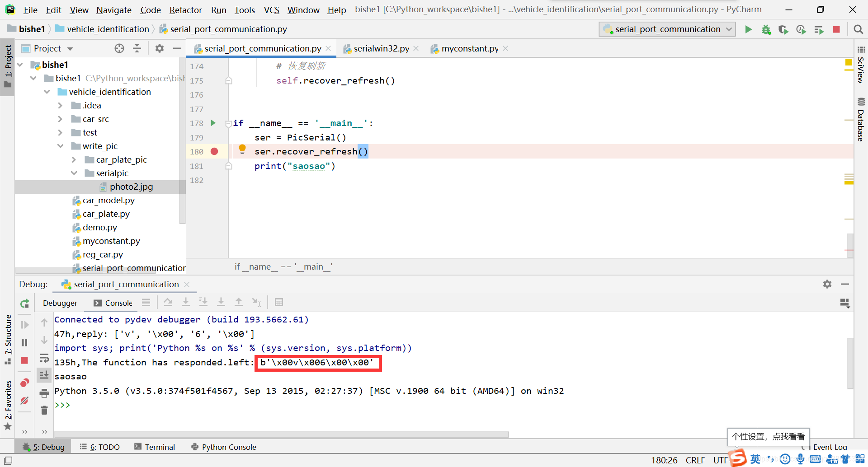Click the locate file target icon in Project panel
This screenshot has height=467, width=868.
(119, 48)
